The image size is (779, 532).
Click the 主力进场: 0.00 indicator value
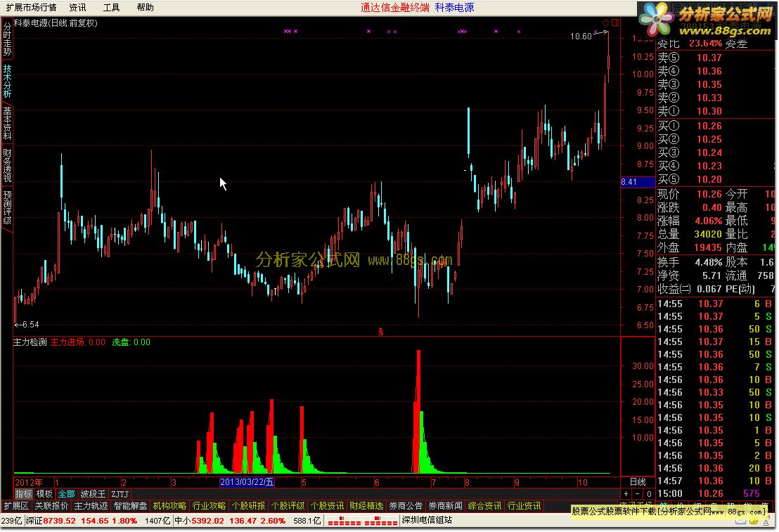(x=78, y=342)
